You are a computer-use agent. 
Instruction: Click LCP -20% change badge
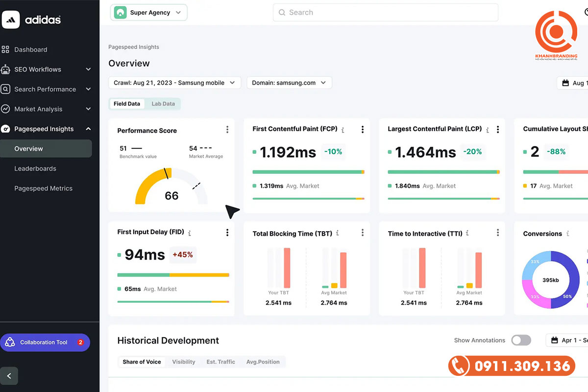point(472,152)
